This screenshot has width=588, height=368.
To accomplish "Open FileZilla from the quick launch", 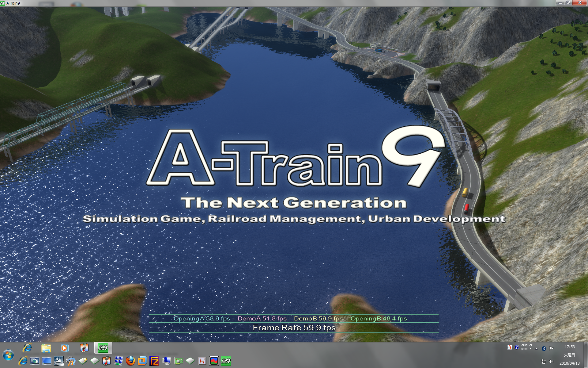I will [154, 361].
